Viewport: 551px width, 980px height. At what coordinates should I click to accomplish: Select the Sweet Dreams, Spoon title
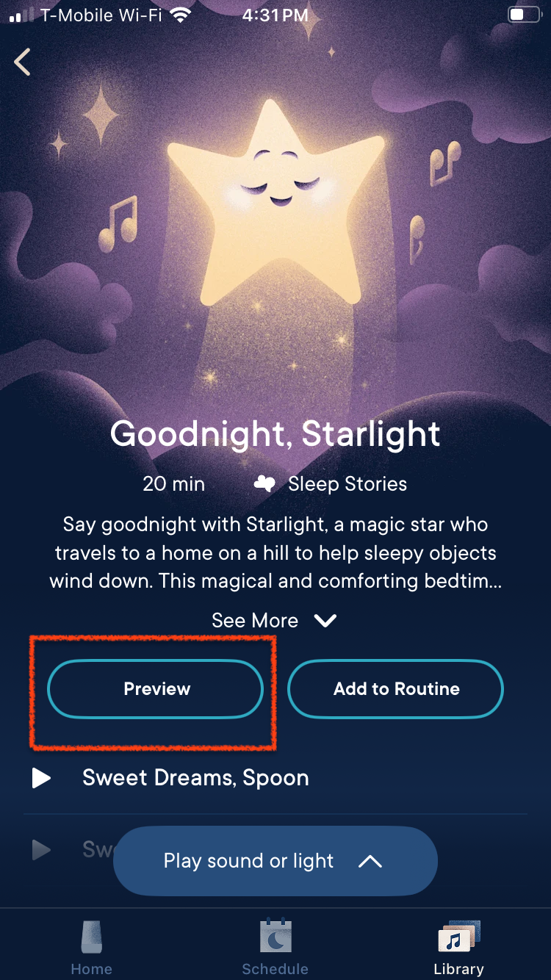pos(195,778)
